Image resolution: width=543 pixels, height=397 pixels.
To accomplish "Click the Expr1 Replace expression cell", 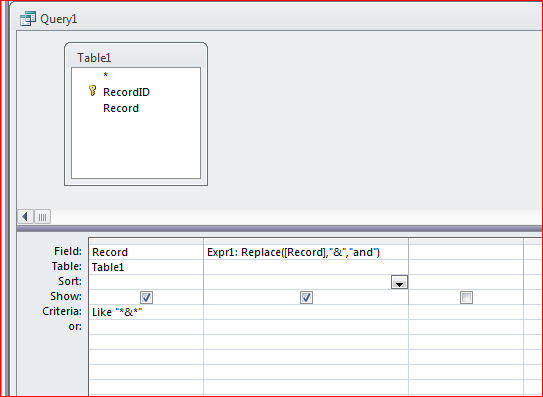I will 306,252.
